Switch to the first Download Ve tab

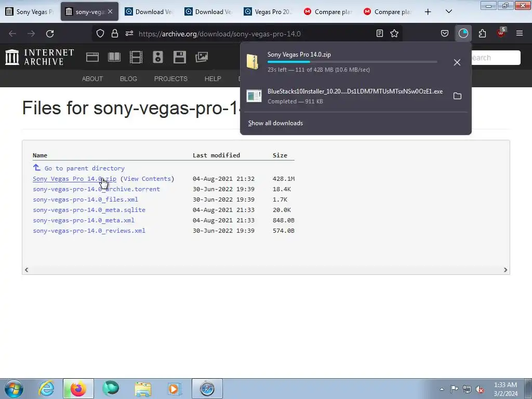pos(149,11)
